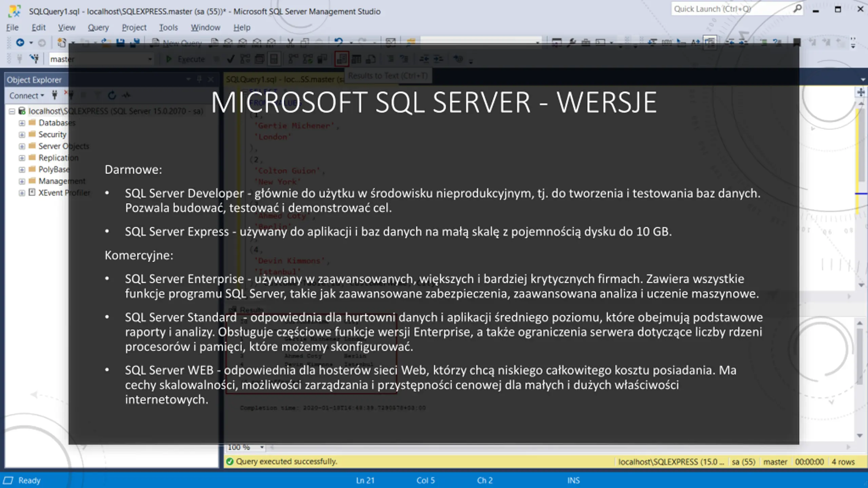This screenshot has height=488, width=868.
Task: Switch to the SQLQuery1.sql document tab
Action: [285, 79]
